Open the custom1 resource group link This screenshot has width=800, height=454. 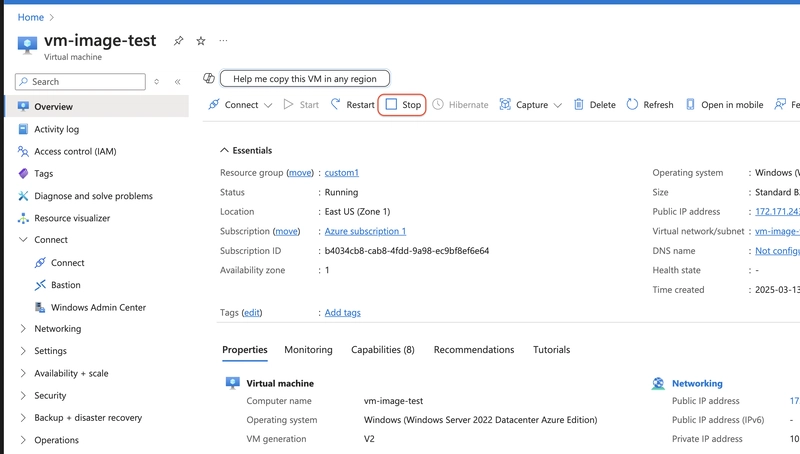coord(342,173)
